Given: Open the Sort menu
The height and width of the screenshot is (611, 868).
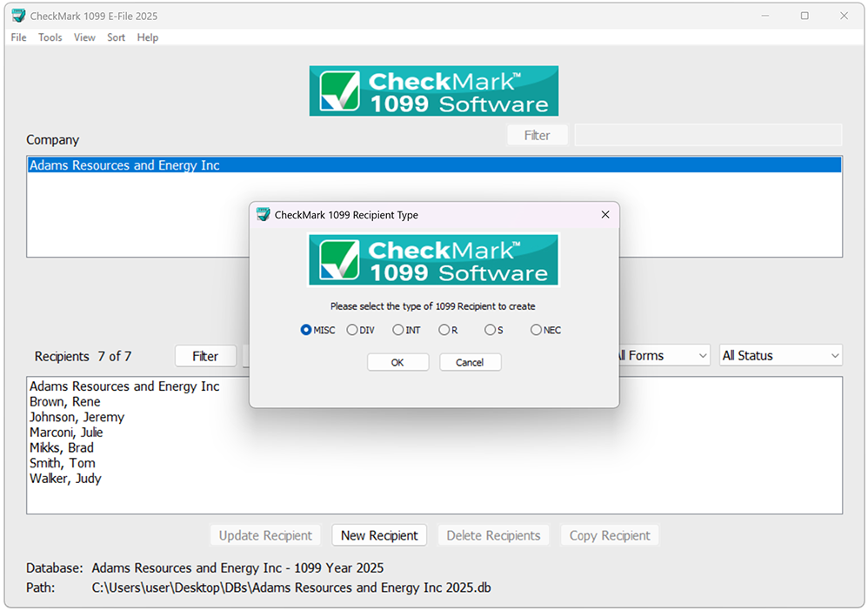Looking at the screenshot, I should coord(116,37).
